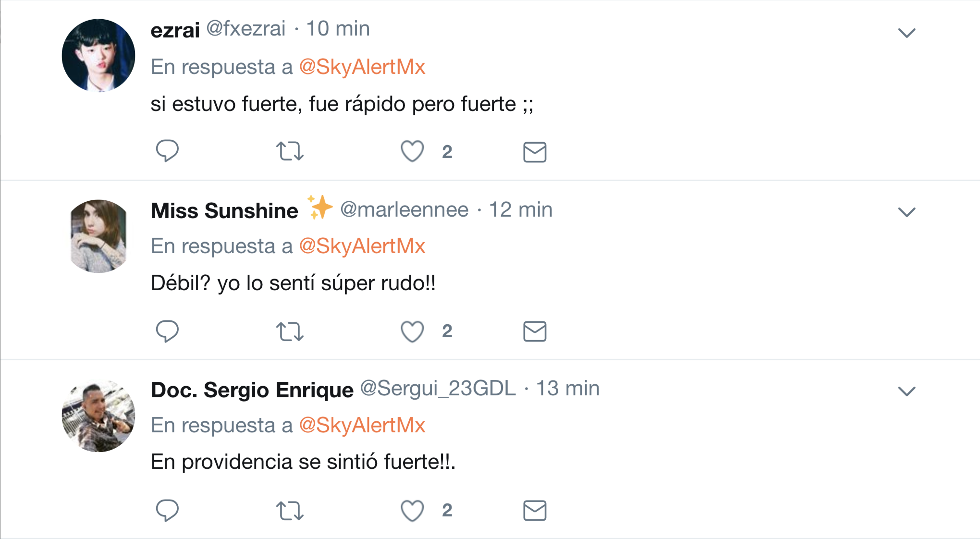Screen dimensions: 980x539
Task: View Doc. Sergio Enrique's avatar
Action: [x=98, y=416]
